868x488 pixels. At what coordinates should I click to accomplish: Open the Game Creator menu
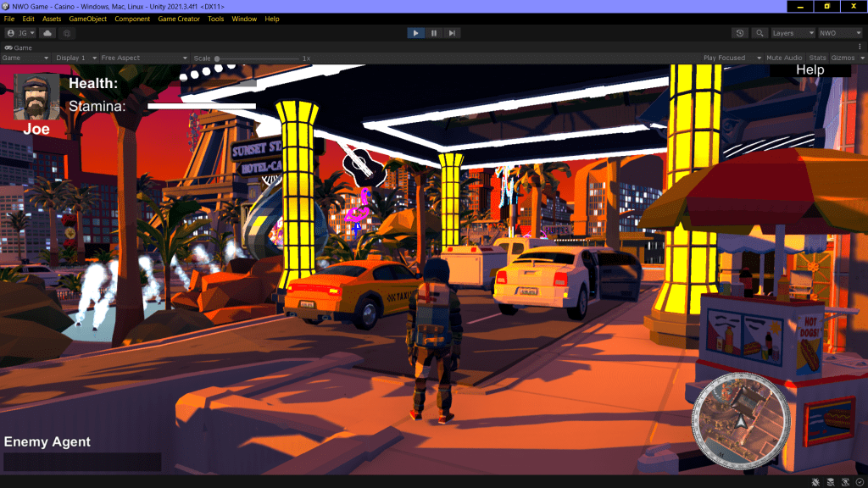click(179, 19)
